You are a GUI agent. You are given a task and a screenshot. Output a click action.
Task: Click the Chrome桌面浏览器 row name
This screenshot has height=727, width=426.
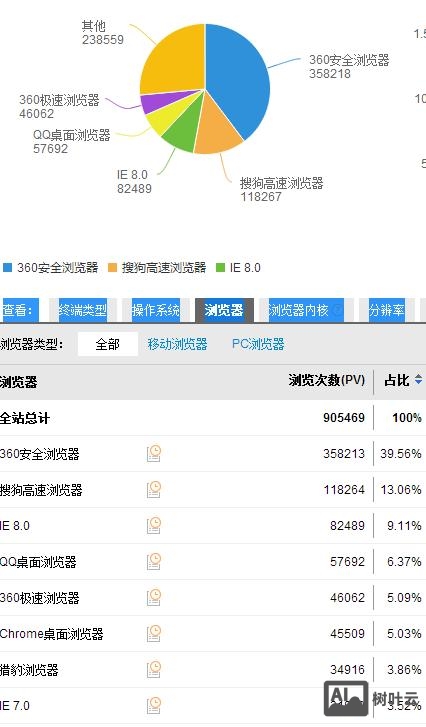pyautogui.click(x=51, y=634)
